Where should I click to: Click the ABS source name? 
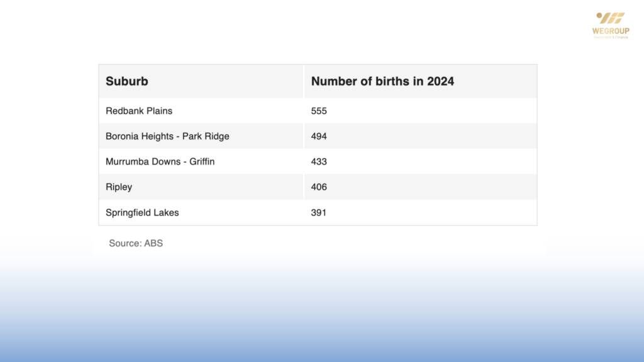click(x=153, y=243)
